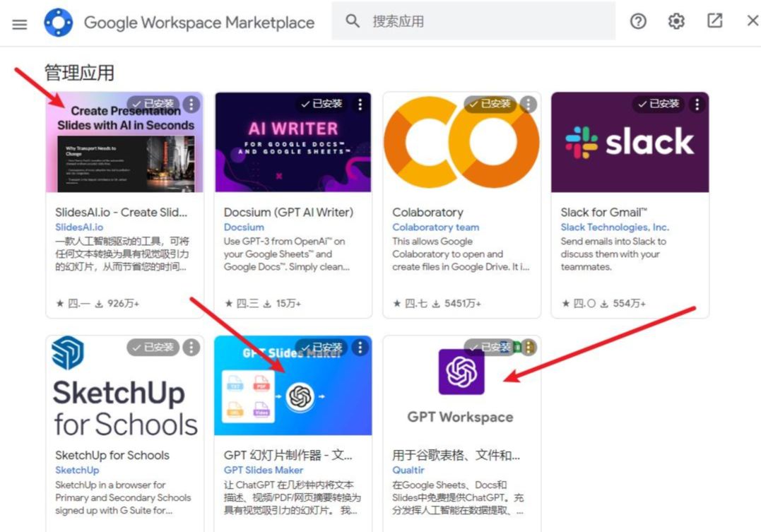761x532 pixels.
Task: Click 已安装 badge on GPT Slides Maker card
Action: click(321, 347)
